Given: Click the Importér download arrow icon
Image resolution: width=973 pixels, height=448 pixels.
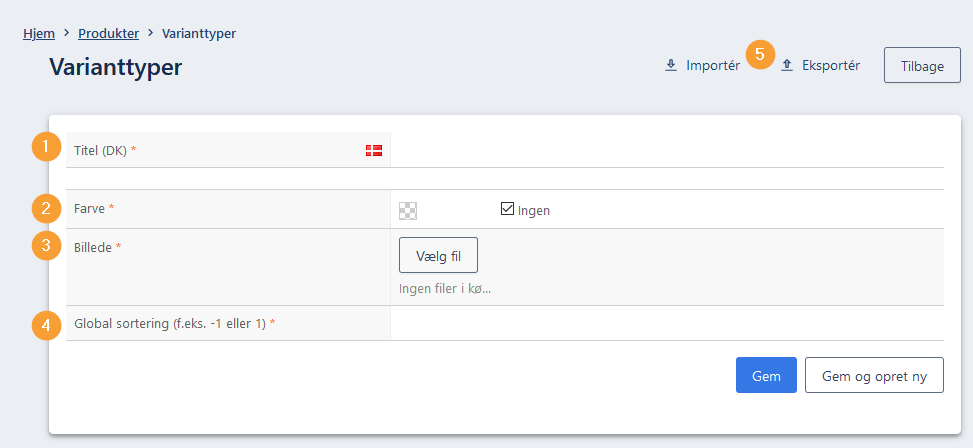Looking at the screenshot, I should coord(671,65).
